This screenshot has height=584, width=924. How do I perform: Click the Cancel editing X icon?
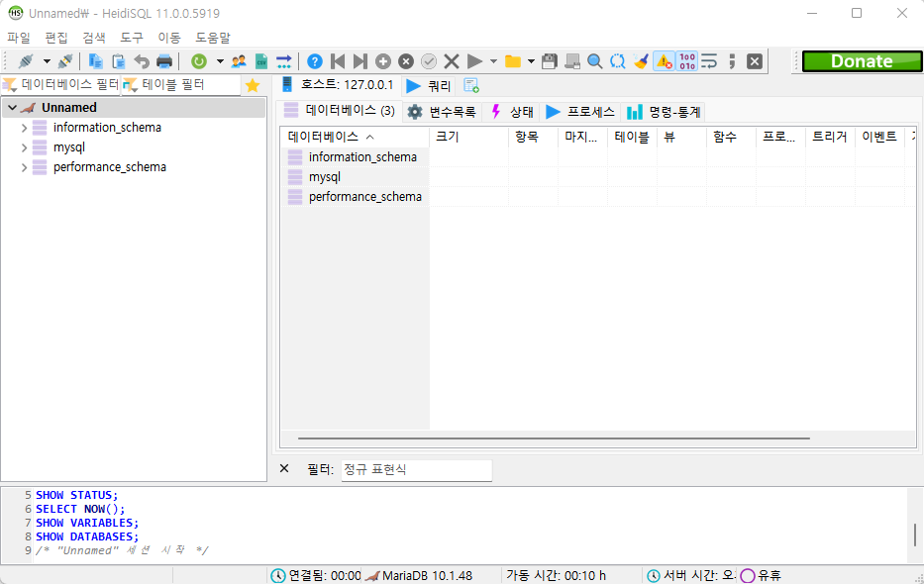(452, 61)
